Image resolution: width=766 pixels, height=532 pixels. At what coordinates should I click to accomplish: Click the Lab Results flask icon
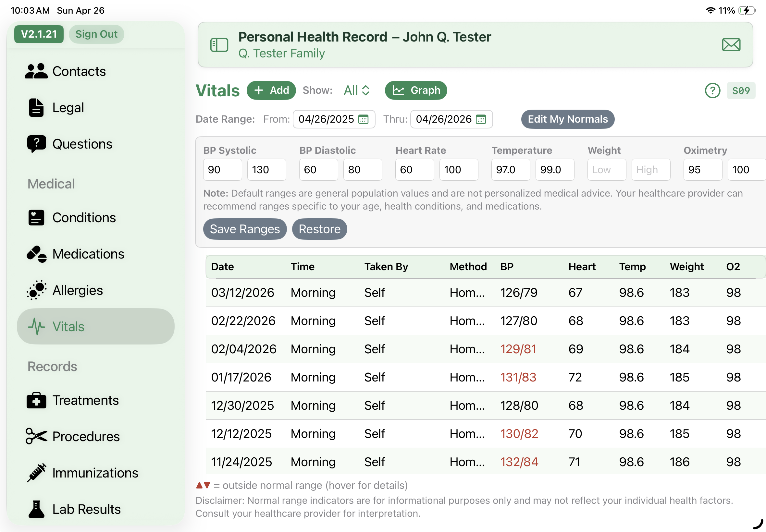[x=36, y=509]
